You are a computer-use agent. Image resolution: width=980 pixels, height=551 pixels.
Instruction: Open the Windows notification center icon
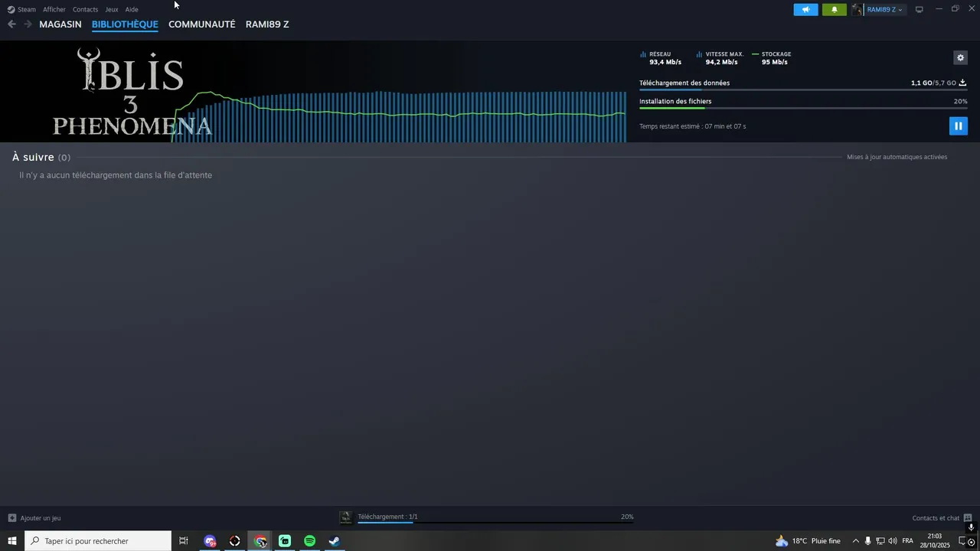pyautogui.click(x=963, y=541)
